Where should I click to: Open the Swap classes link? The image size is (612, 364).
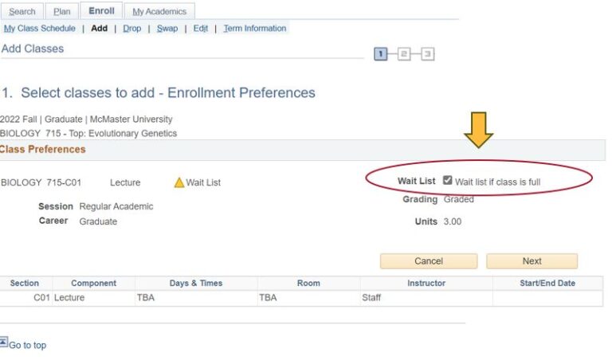(x=167, y=29)
